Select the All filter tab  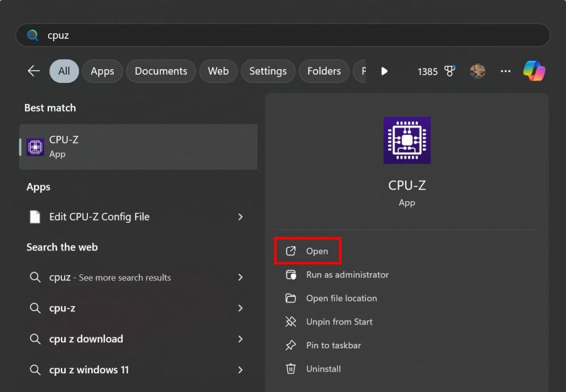click(x=64, y=71)
